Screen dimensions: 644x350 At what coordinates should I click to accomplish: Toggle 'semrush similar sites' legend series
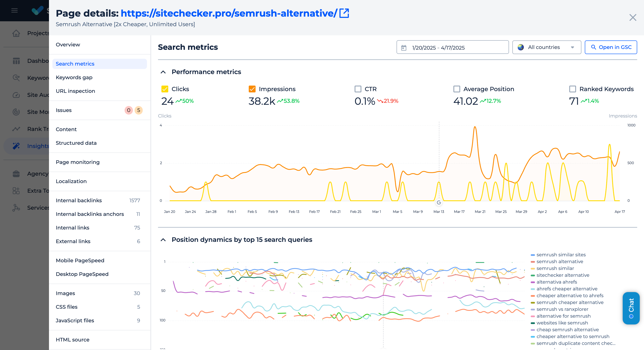click(558, 255)
